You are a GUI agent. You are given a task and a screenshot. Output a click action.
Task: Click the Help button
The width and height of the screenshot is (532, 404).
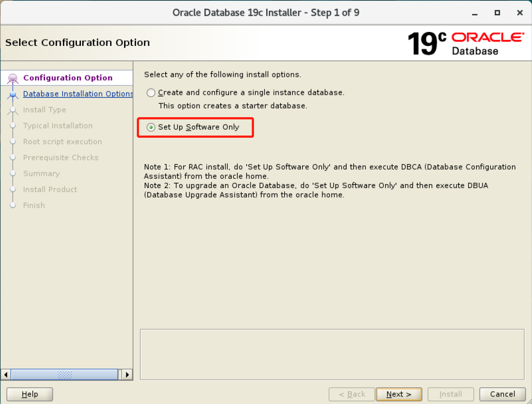click(30, 394)
